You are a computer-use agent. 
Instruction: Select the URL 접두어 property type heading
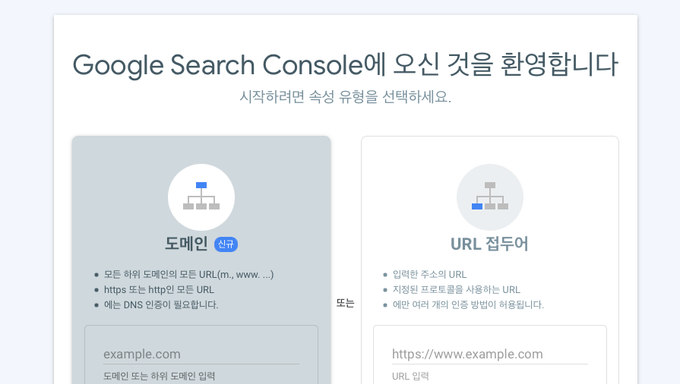coord(490,244)
